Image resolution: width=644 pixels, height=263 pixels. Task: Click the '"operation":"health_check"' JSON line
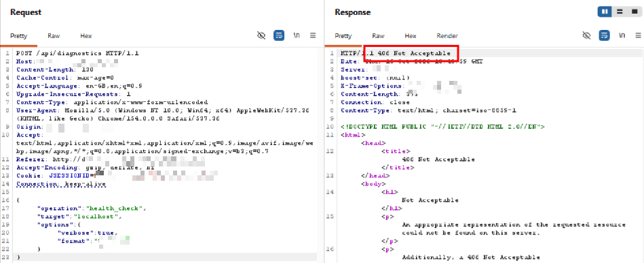tap(92, 208)
